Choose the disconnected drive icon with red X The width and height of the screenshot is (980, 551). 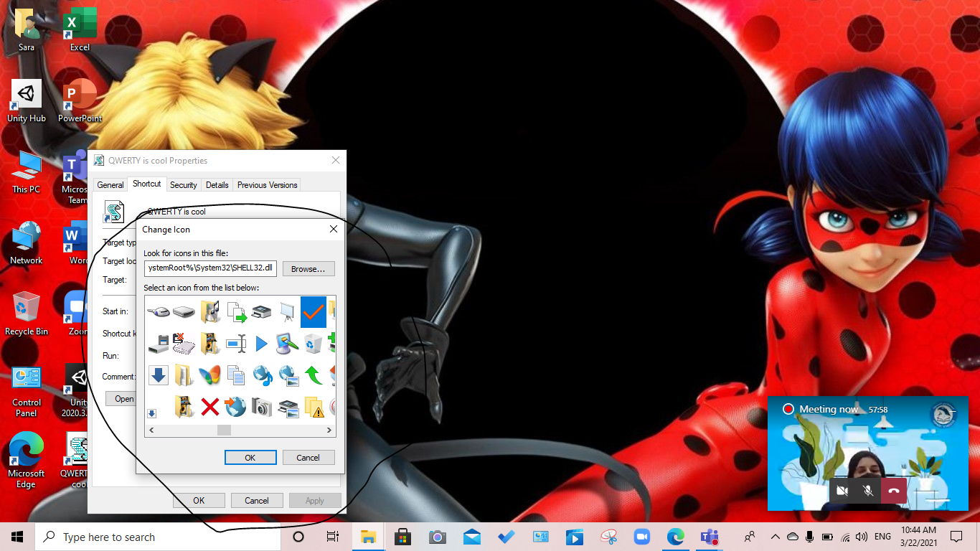184,344
